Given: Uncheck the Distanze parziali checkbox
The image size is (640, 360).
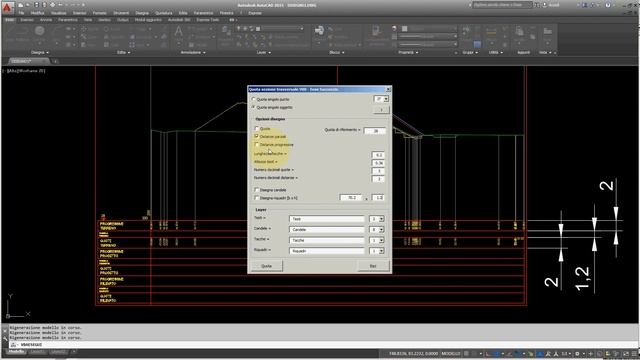Looking at the screenshot, I should click(x=257, y=136).
